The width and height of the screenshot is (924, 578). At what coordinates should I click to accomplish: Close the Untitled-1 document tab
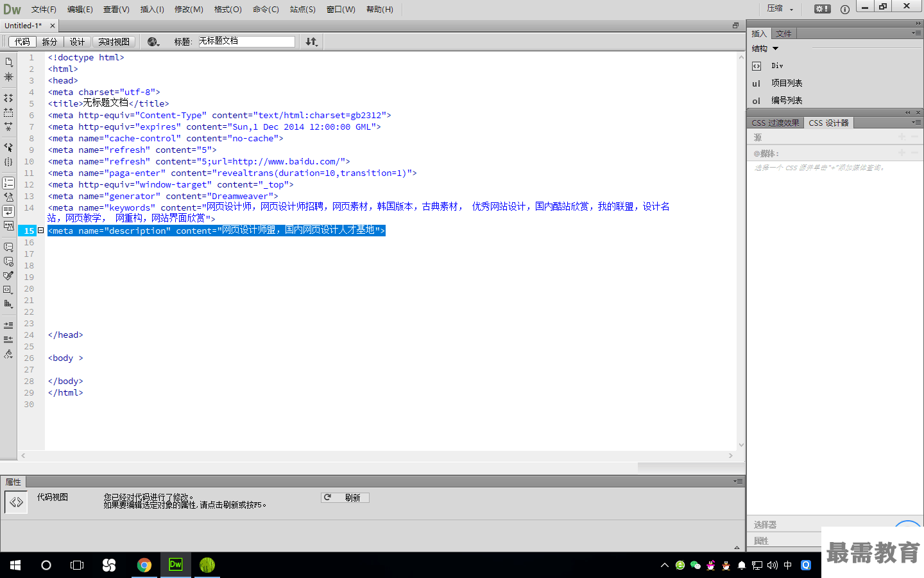click(x=53, y=26)
